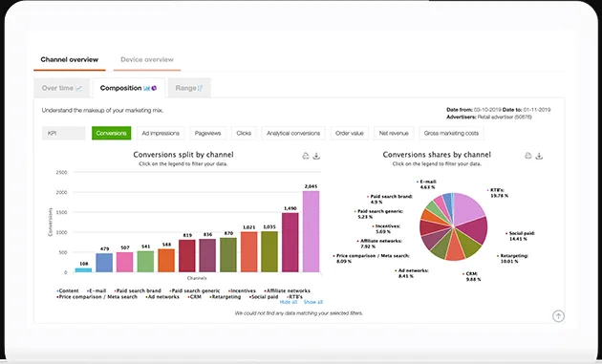Choose Analytical conversions KPI
Image resolution: width=602 pixels, height=364 pixels.
click(293, 133)
